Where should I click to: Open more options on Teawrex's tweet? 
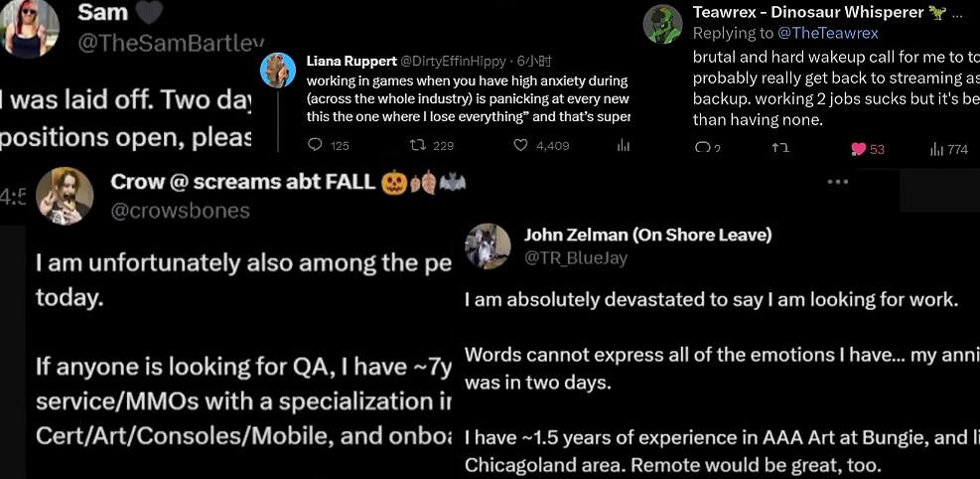tap(957, 14)
